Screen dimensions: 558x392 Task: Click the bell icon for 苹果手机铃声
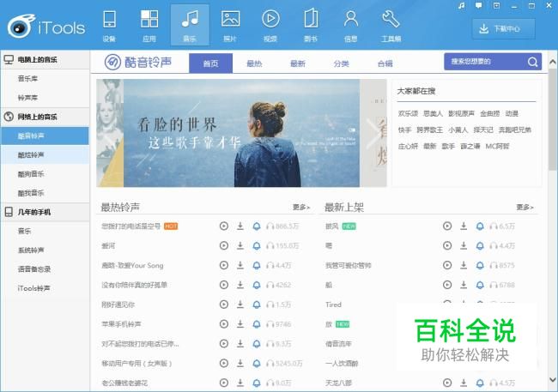tap(257, 324)
